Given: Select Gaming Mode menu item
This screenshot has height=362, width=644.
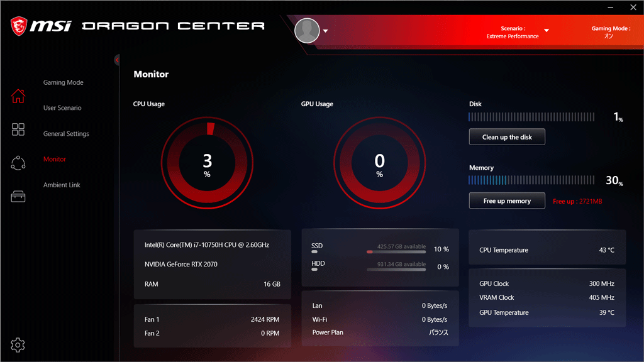Looking at the screenshot, I should coord(64,82).
